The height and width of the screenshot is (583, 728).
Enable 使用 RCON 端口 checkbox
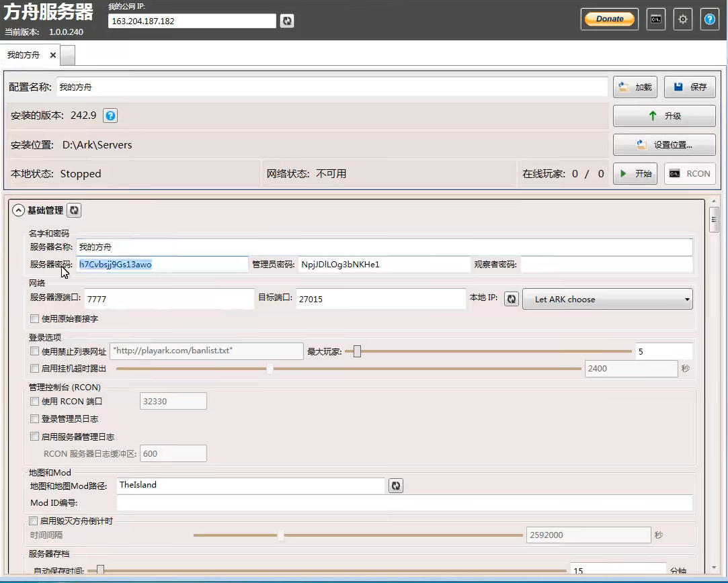[x=34, y=401]
